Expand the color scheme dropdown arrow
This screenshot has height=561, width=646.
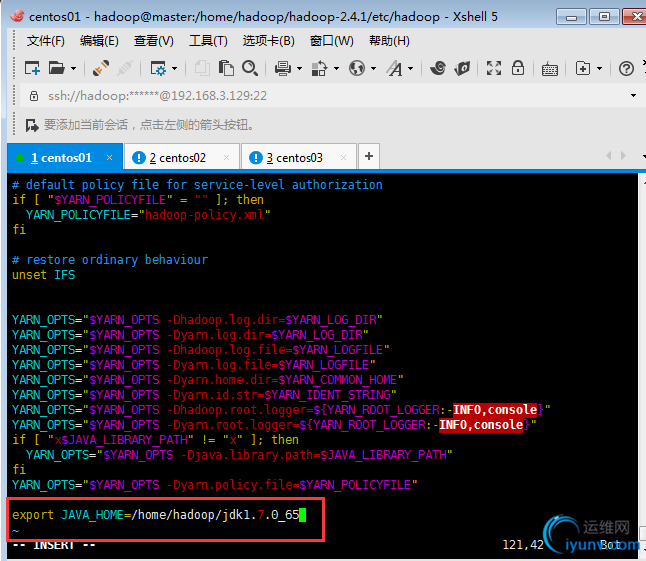pos(336,68)
